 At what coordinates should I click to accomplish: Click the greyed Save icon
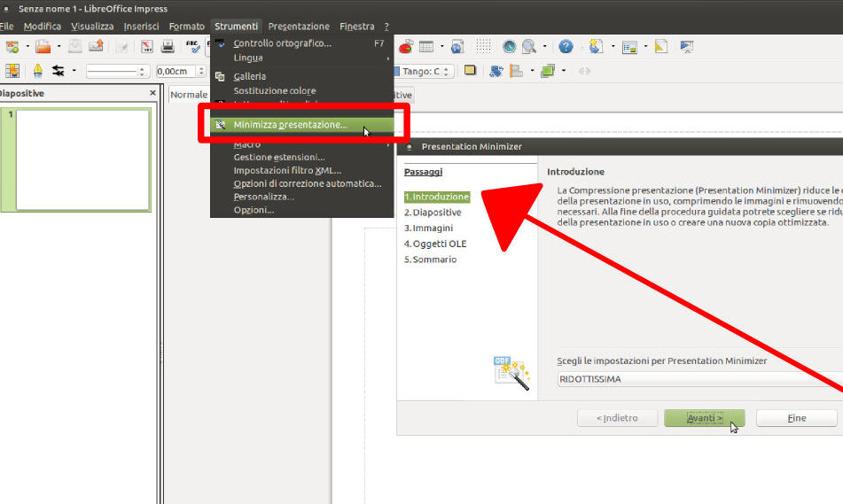click(75, 47)
